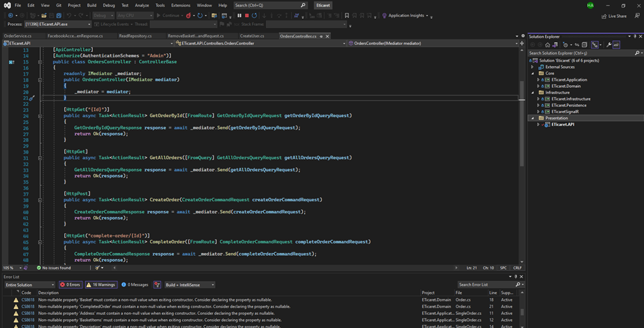Expand the ETicaret.Application project node
Image resolution: width=644 pixels, height=328 pixels.
point(538,80)
